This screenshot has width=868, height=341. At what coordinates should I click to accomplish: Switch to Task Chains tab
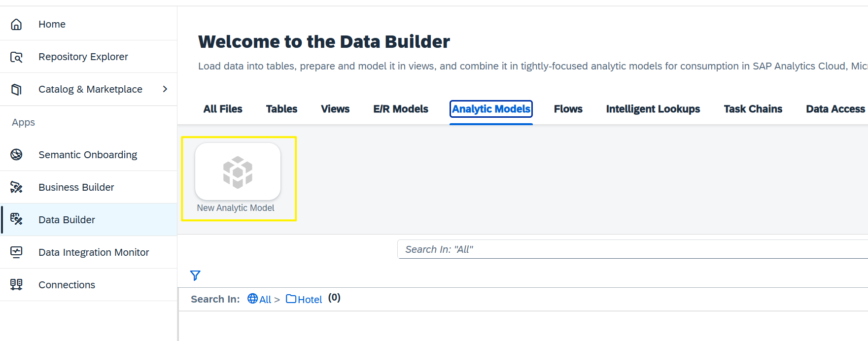click(x=753, y=109)
